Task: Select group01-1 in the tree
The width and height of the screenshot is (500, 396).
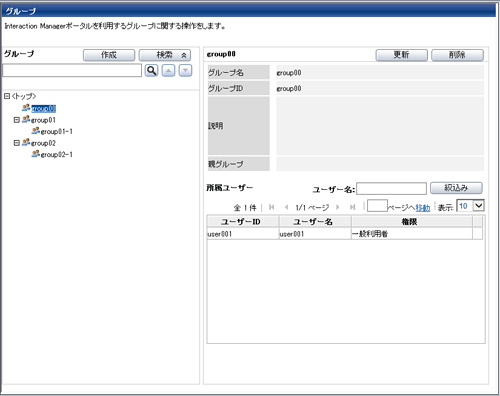Action: [57, 132]
